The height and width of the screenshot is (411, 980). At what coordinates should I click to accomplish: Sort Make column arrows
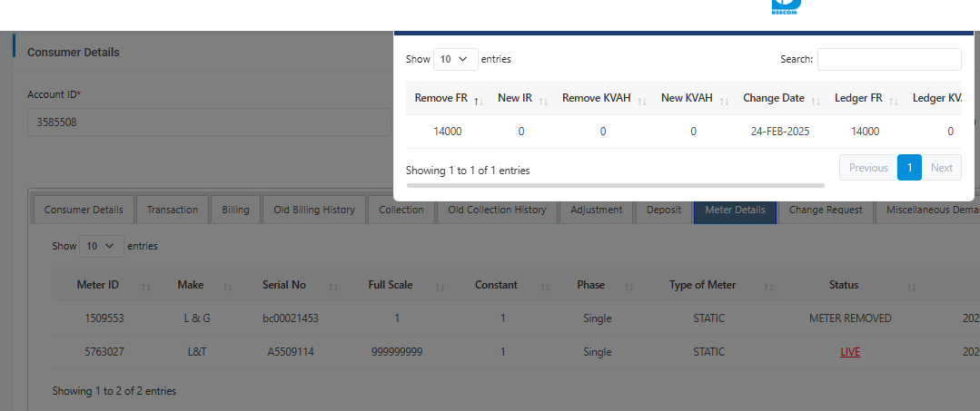[x=227, y=288]
